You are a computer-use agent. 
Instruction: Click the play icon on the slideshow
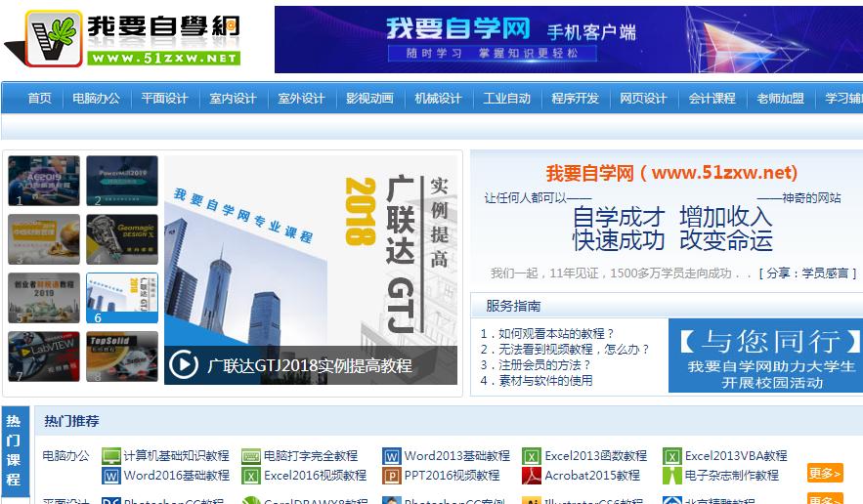click(x=184, y=364)
